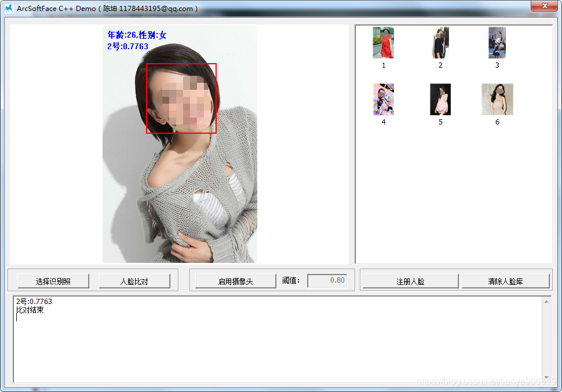Enable the camera with 启用摄像头

tap(235, 281)
